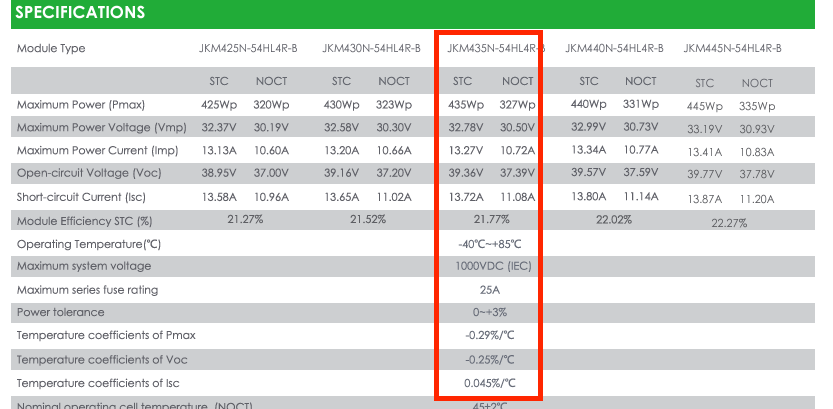833x409 pixels.
Task: Click the Open-circuit Voltage (Voc) row label
Action: (89, 173)
